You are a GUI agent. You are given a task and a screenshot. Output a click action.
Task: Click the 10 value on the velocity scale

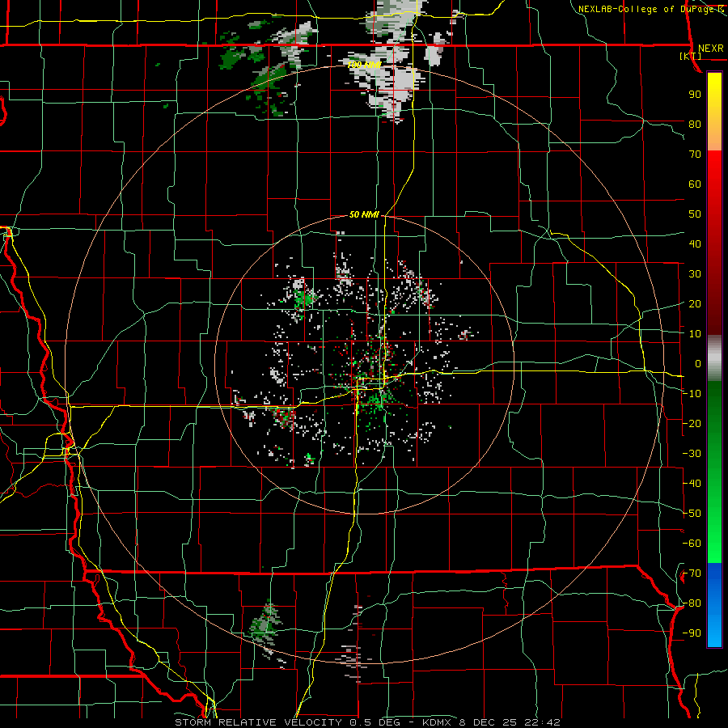click(x=695, y=334)
